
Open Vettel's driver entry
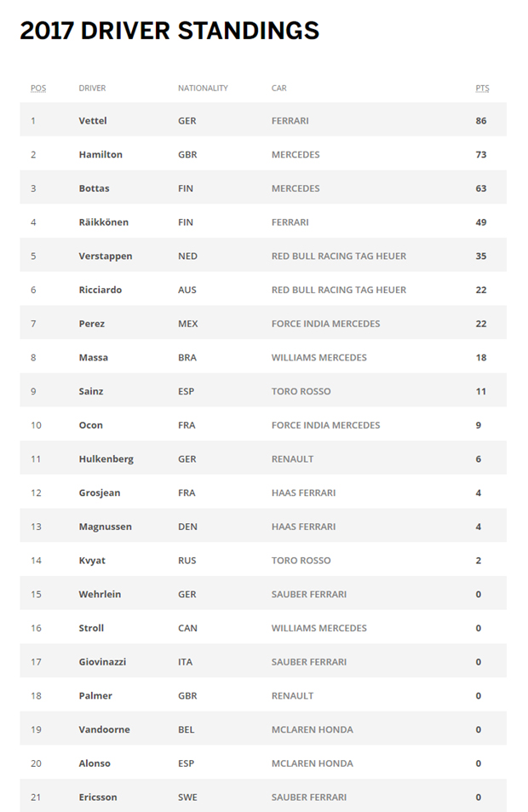click(x=93, y=121)
